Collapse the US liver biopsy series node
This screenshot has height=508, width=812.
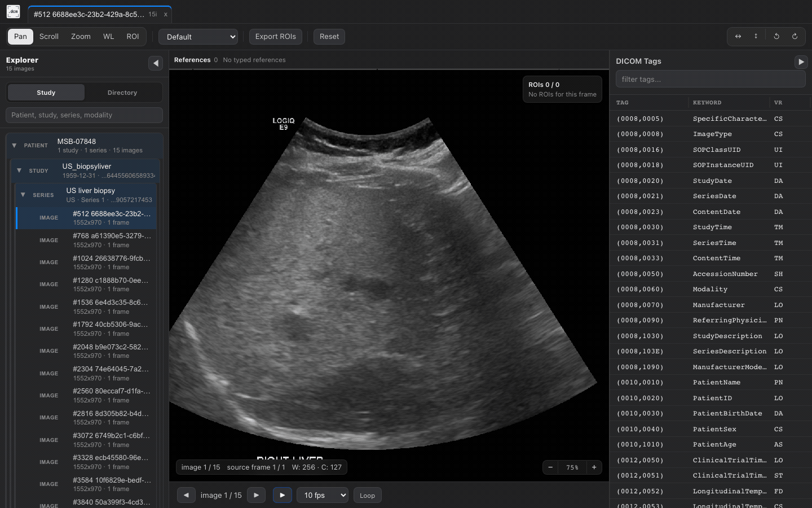click(23, 195)
